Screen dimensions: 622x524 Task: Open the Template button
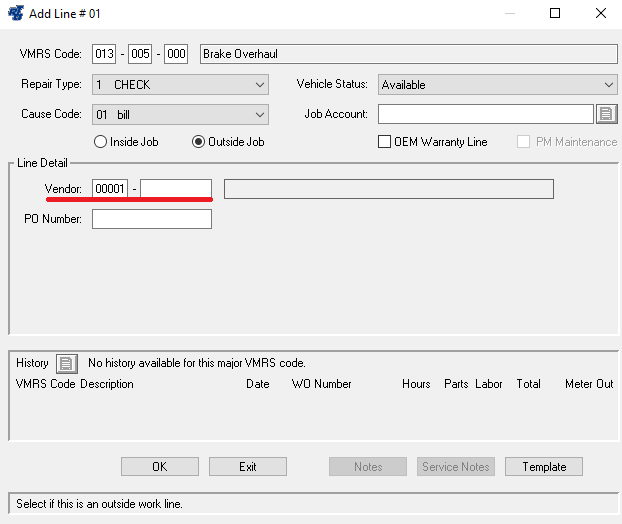544,467
